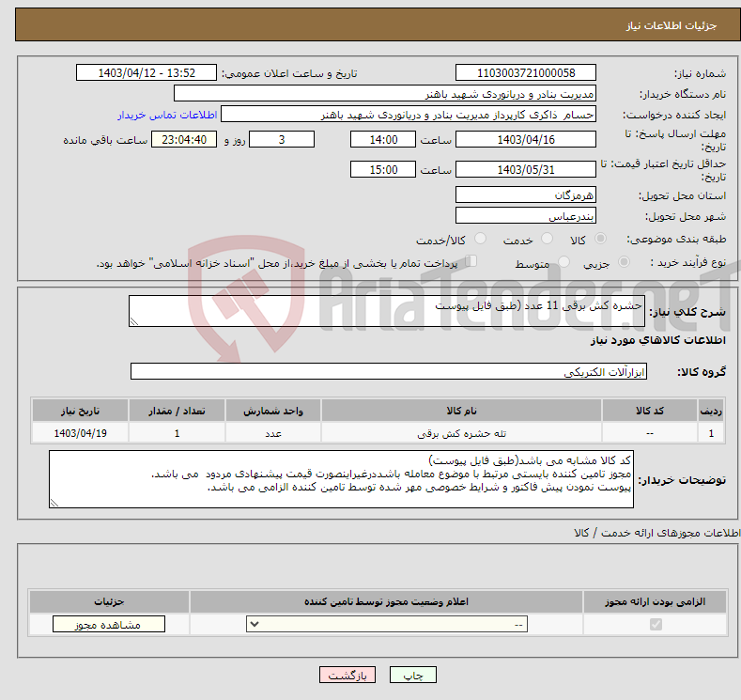Image resolution: width=741 pixels, height=700 pixels.
Task: Click the announcement date field 1403/04/12 - 13:52
Action: (x=147, y=72)
